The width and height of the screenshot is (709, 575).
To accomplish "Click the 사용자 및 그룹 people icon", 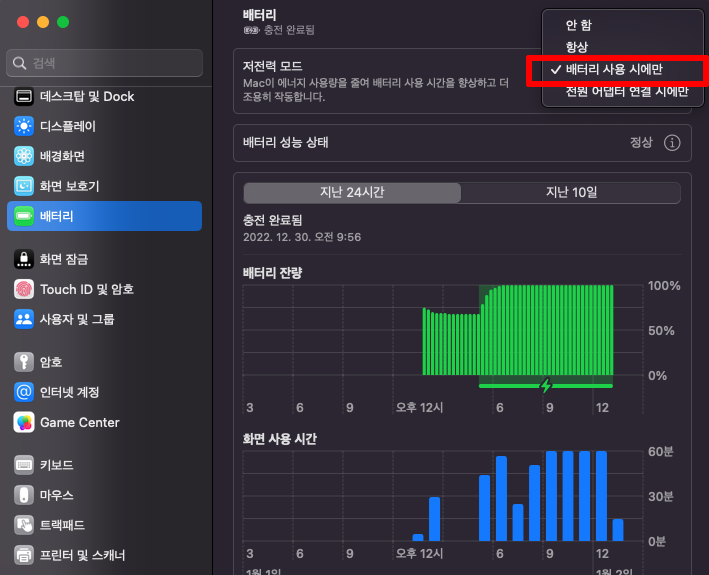I will (x=24, y=319).
